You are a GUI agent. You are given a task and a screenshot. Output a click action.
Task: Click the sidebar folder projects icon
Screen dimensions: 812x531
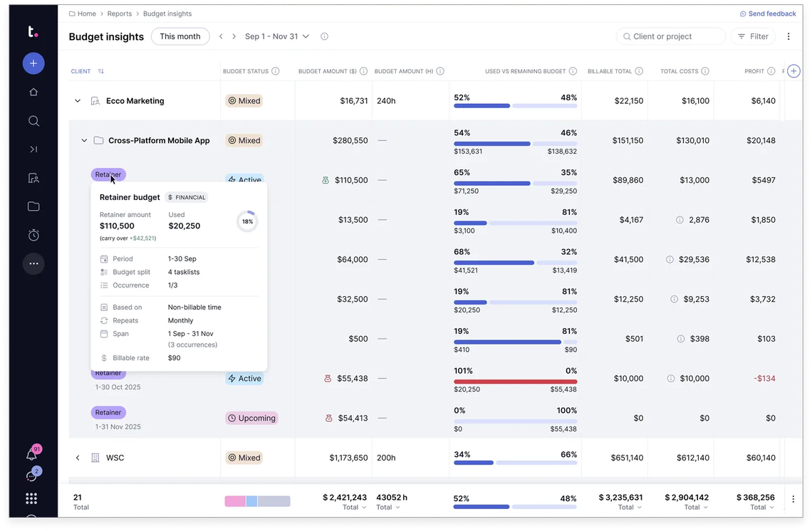(33, 206)
